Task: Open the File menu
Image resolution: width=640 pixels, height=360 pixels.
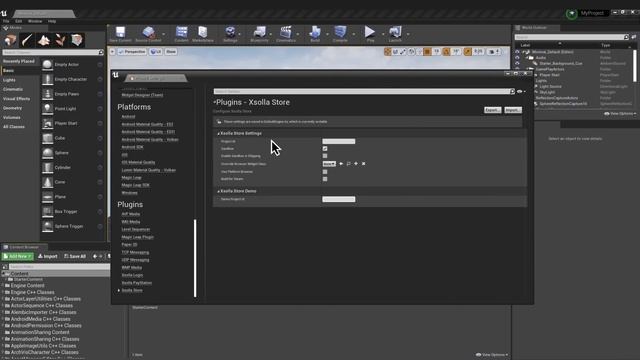Action: click(x=6, y=21)
